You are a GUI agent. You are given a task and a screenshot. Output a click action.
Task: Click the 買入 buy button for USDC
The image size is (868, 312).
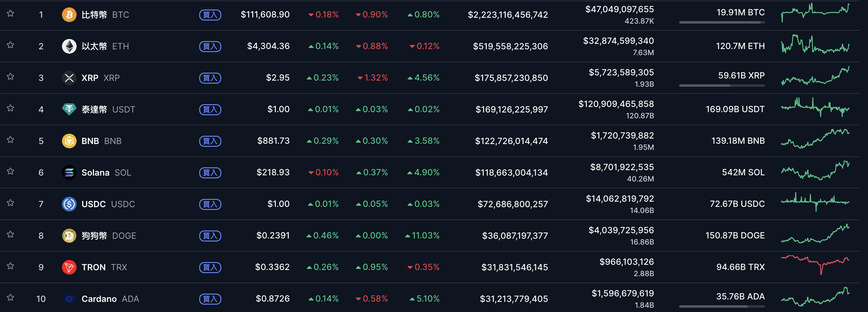point(210,204)
